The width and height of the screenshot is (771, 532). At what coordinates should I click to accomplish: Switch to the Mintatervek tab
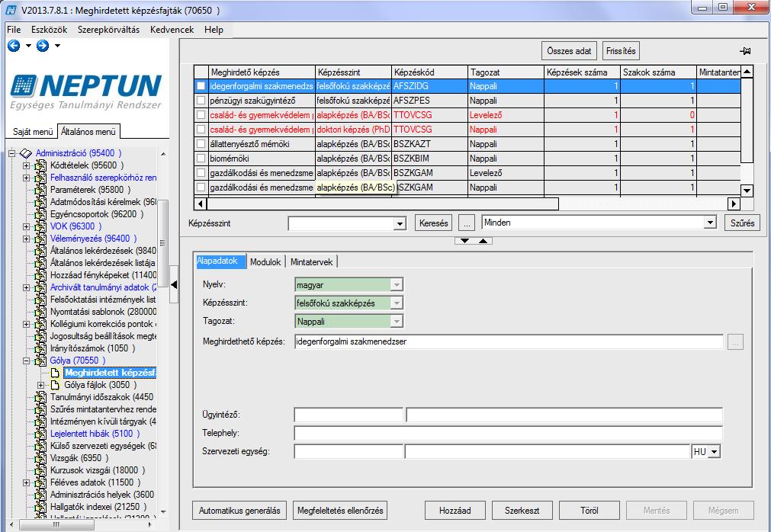pos(312,262)
